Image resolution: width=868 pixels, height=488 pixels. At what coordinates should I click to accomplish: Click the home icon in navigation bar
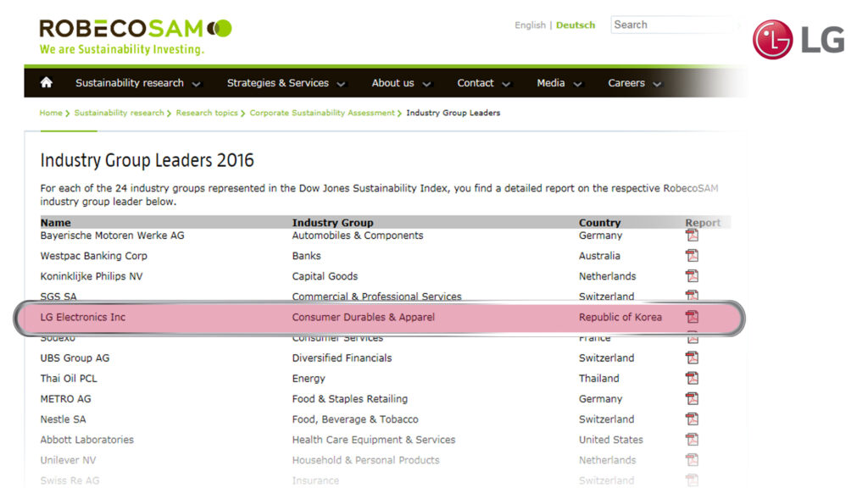pos(47,83)
